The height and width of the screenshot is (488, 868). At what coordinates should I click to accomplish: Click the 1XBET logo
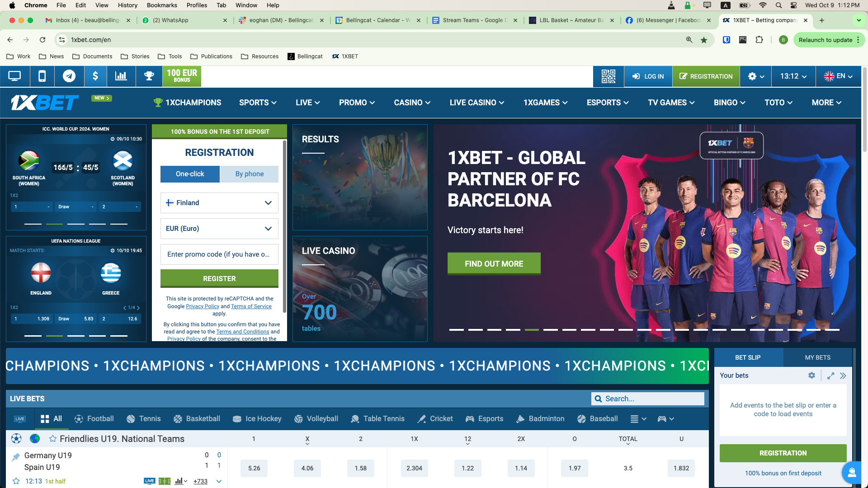click(x=45, y=103)
